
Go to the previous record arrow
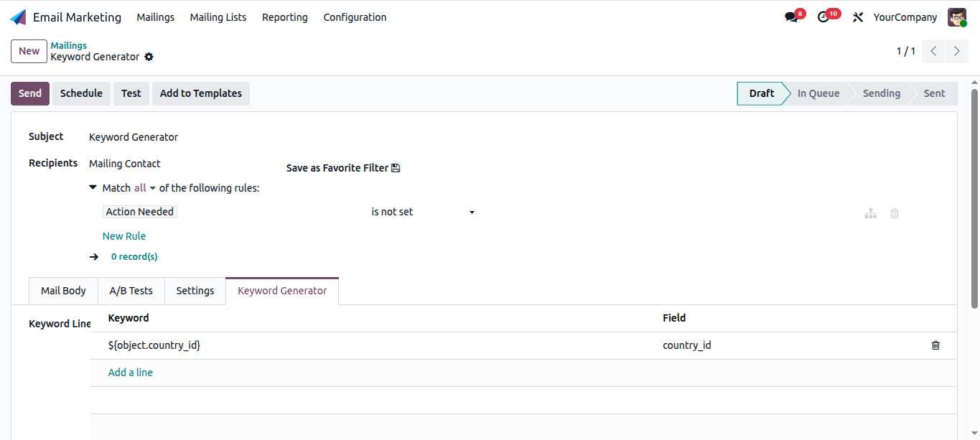(x=933, y=51)
